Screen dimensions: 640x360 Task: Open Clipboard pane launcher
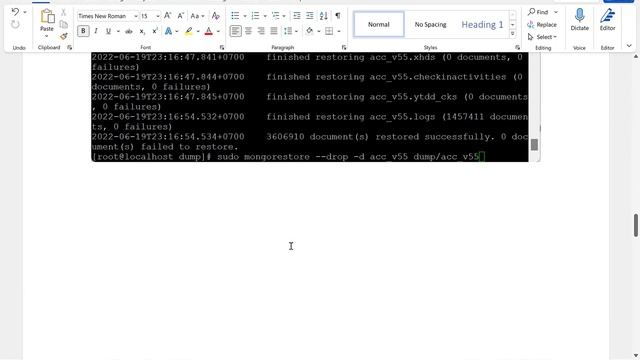(x=69, y=47)
